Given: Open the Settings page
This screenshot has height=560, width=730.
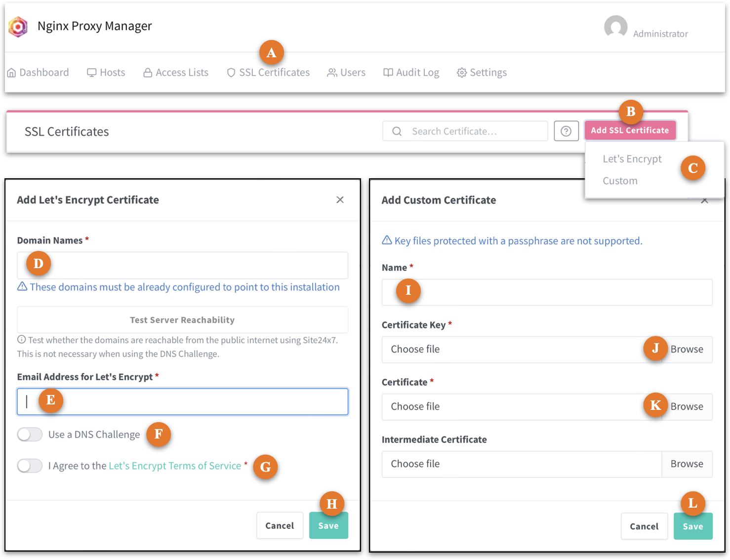Looking at the screenshot, I should pos(482,73).
